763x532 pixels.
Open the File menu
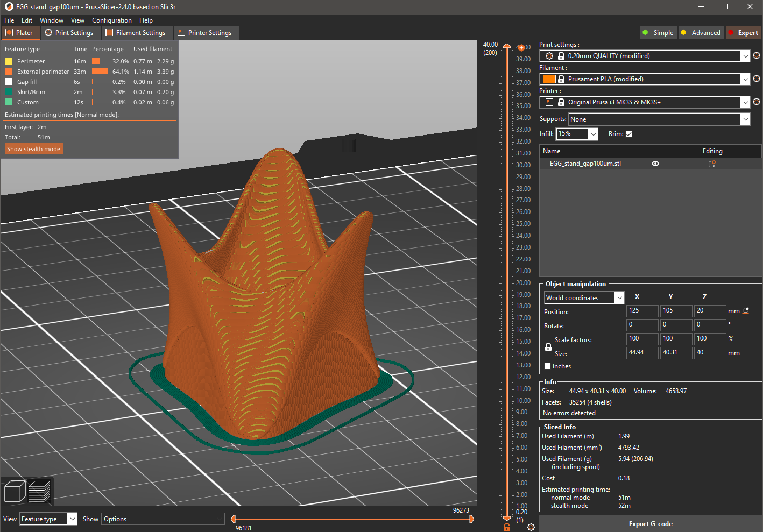coord(9,20)
